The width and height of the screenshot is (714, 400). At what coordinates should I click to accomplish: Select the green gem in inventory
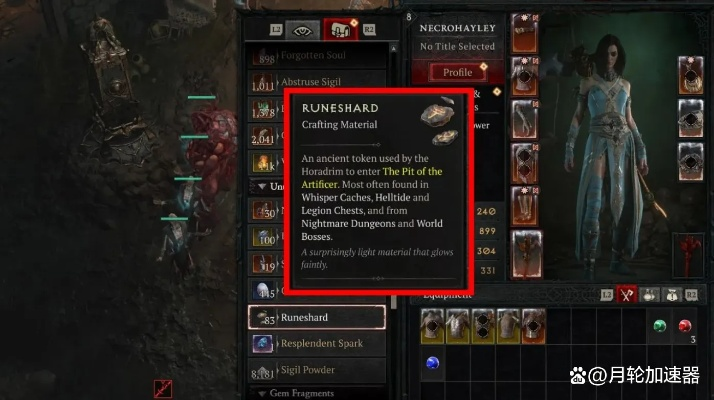coord(659,326)
